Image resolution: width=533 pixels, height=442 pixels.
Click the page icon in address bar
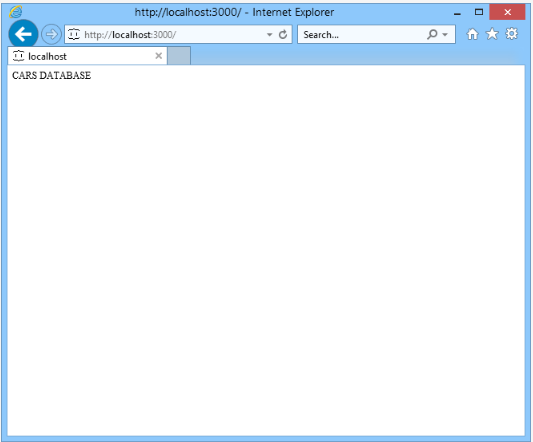tap(74, 34)
